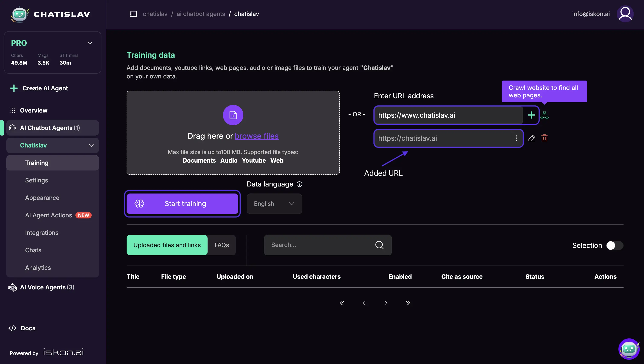644x364 pixels.
Task: Click AI Voice Agents (3) label
Action: 47,287
